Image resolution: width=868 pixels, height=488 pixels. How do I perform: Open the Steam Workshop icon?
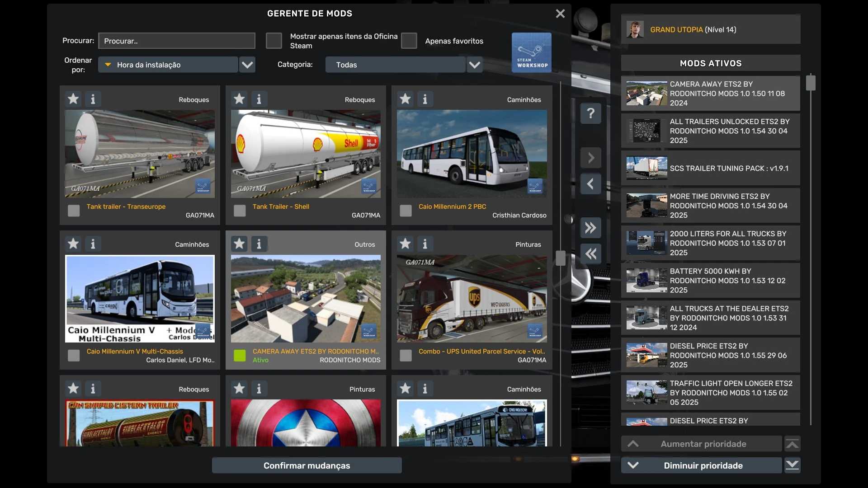pyautogui.click(x=531, y=52)
